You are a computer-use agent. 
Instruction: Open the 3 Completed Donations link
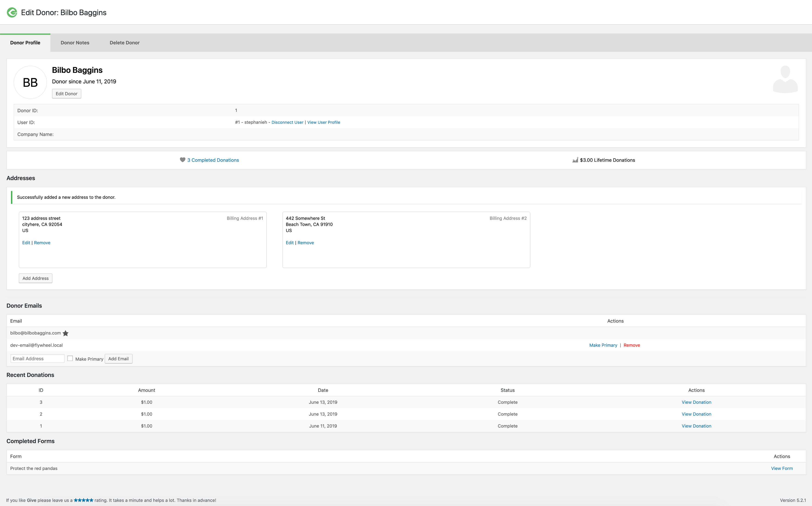pos(213,160)
